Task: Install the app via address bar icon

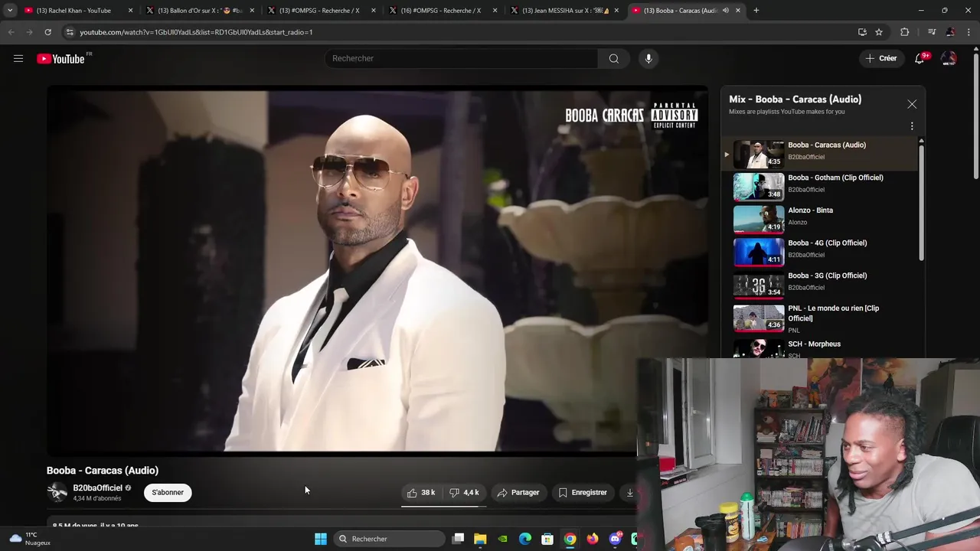Action: (862, 32)
